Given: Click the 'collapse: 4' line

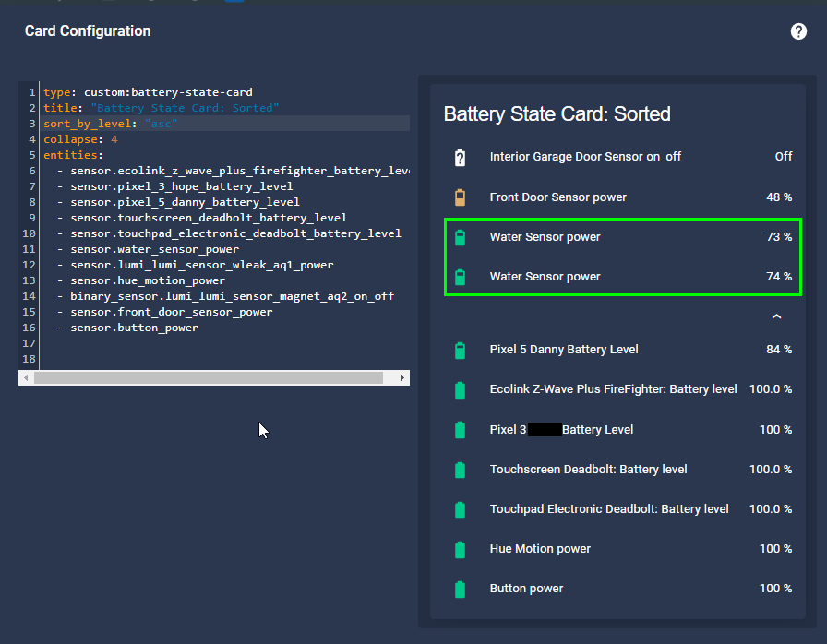Looking at the screenshot, I should (x=80, y=139).
